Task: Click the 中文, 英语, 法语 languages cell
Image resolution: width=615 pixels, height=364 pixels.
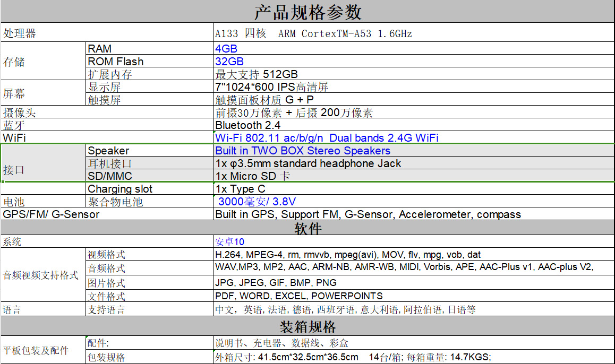Action: click(414, 309)
